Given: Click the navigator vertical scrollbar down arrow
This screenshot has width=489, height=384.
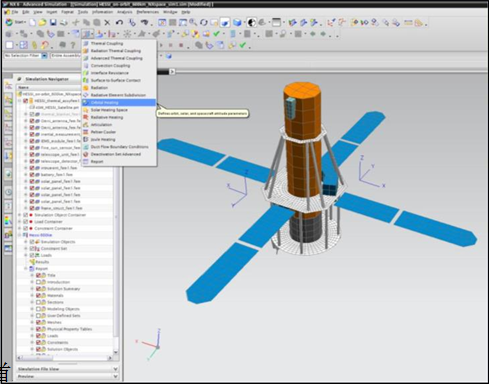Looking at the screenshot, I should pyautogui.click(x=116, y=352).
